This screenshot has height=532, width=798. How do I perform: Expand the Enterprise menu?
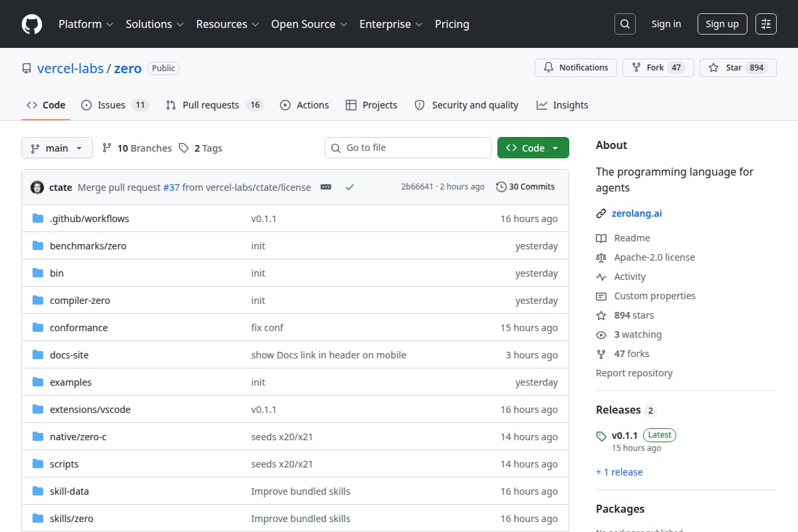[x=391, y=24]
